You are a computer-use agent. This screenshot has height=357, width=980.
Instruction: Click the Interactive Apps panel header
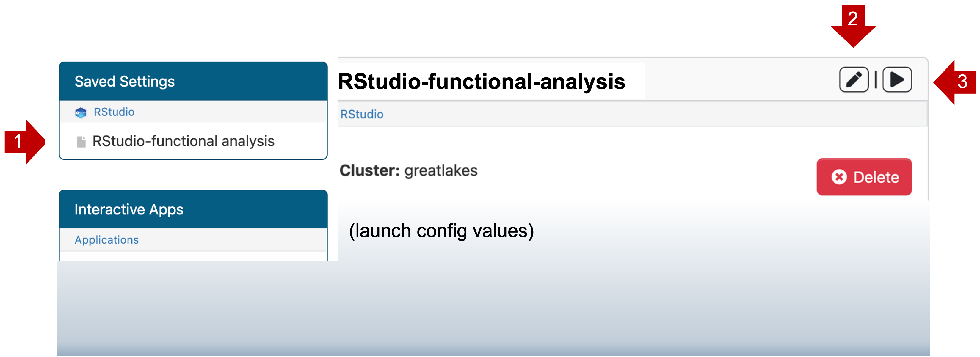pos(193,209)
